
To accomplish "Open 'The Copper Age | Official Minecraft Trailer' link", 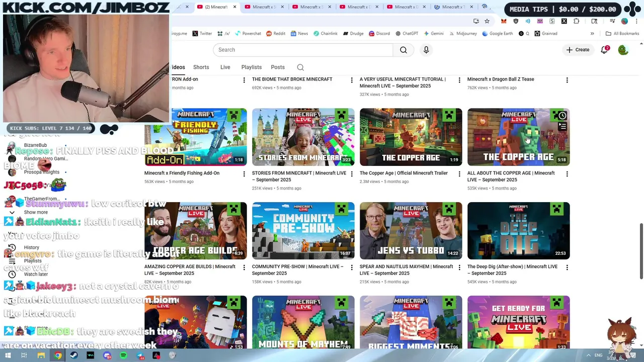I will coord(404,173).
